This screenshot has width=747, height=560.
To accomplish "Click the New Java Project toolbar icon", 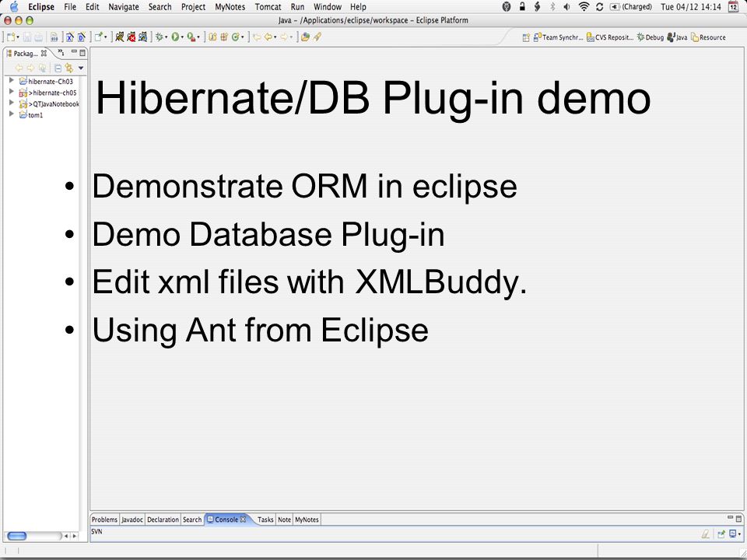I will (212, 37).
